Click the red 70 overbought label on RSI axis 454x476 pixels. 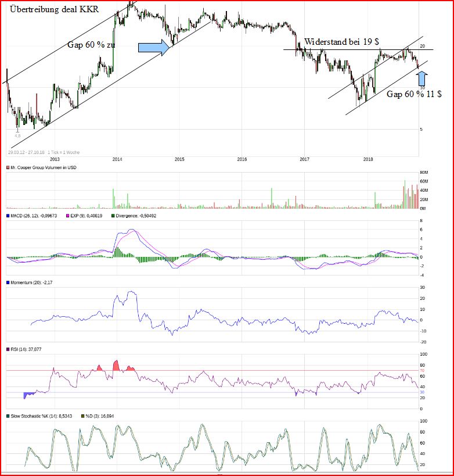(422, 371)
